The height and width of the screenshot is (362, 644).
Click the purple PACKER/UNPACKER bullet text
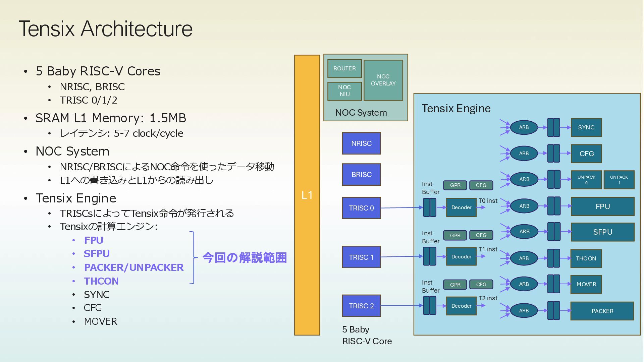133,267
